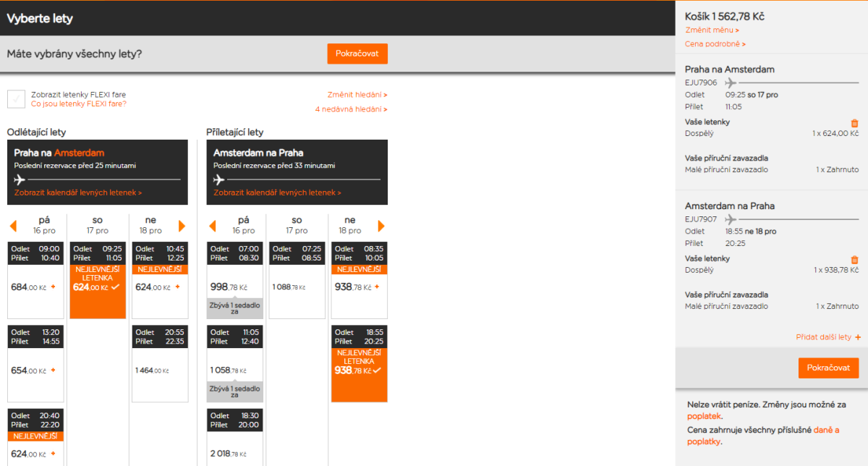The width and height of the screenshot is (868, 466).
Task: Go to next dates for outbound flights
Action: pos(182,226)
